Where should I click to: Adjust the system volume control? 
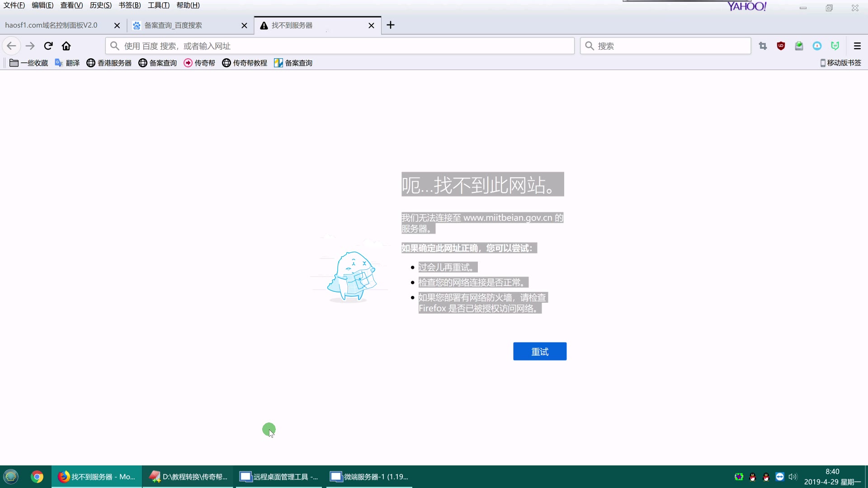(x=794, y=477)
